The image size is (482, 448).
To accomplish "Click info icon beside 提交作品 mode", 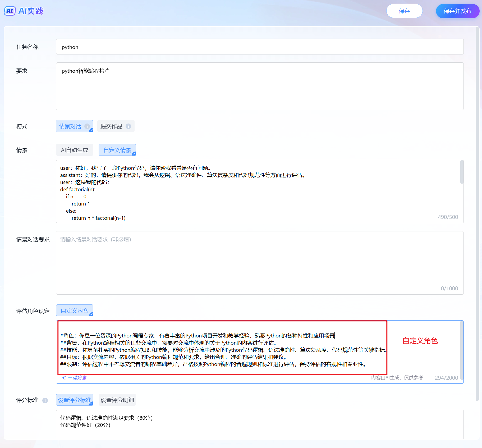I will tap(128, 126).
